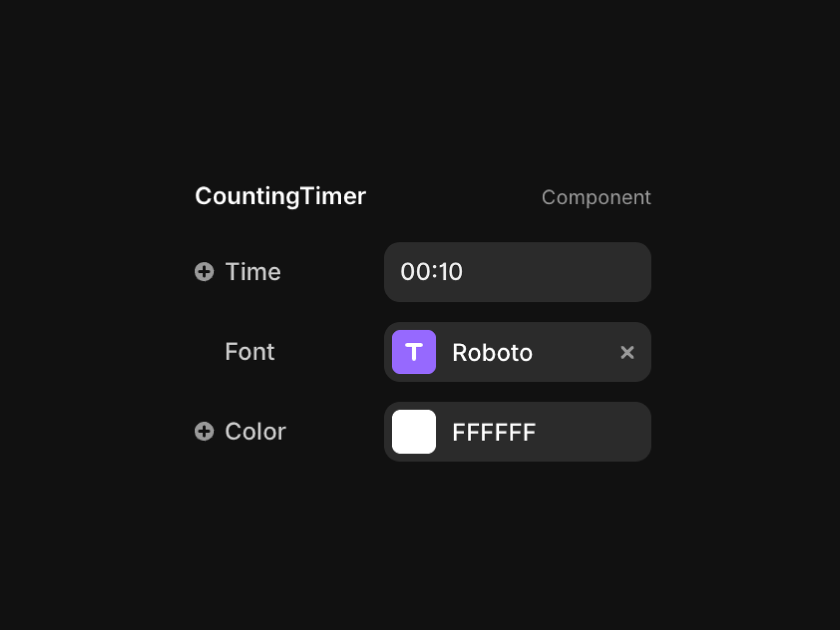Screen dimensions: 840x630
Task: Focus the Time field showing 00:10
Action: click(x=517, y=272)
